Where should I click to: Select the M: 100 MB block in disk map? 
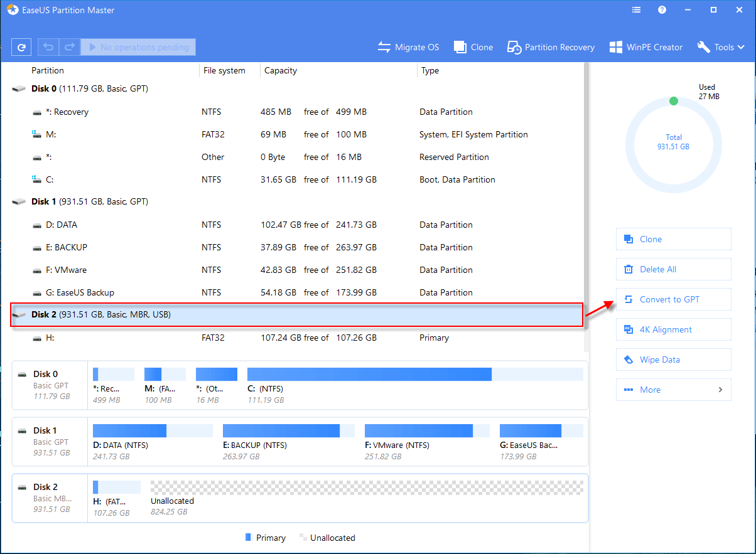pyautogui.click(x=165, y=385)
